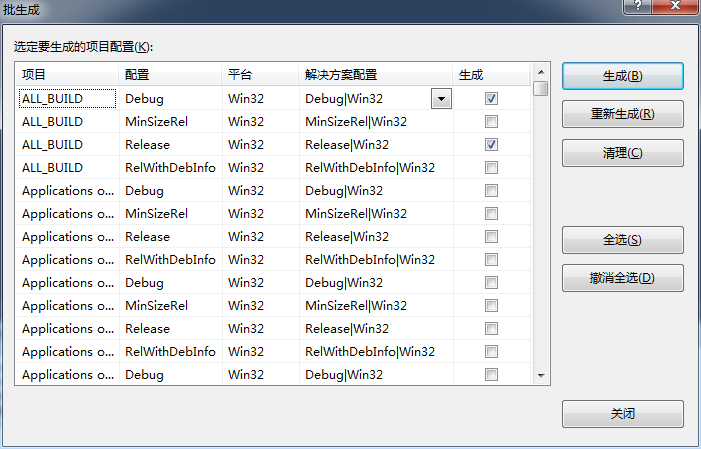701x449 pixels.
Task: Deselect all using 撤消全选(D)
Action: (x=622, y=278)
